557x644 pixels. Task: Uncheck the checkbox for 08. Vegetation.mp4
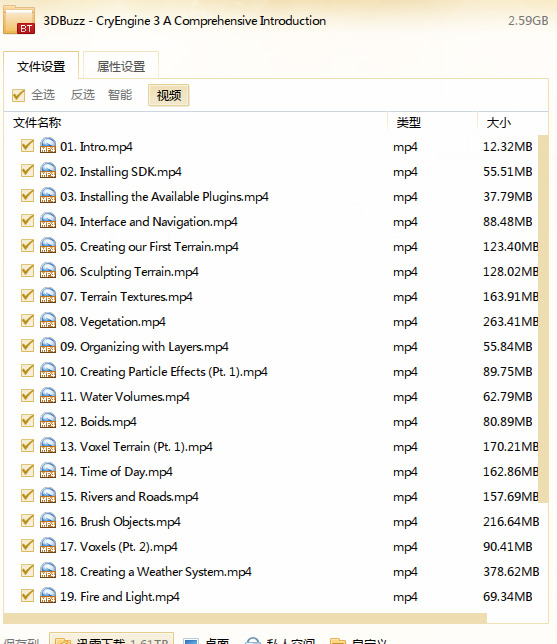28,321
